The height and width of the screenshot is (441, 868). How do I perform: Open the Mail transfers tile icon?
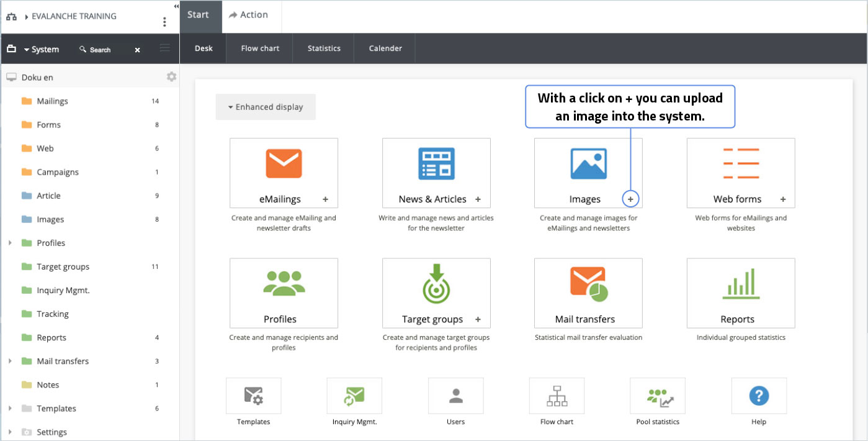(588, 284)
